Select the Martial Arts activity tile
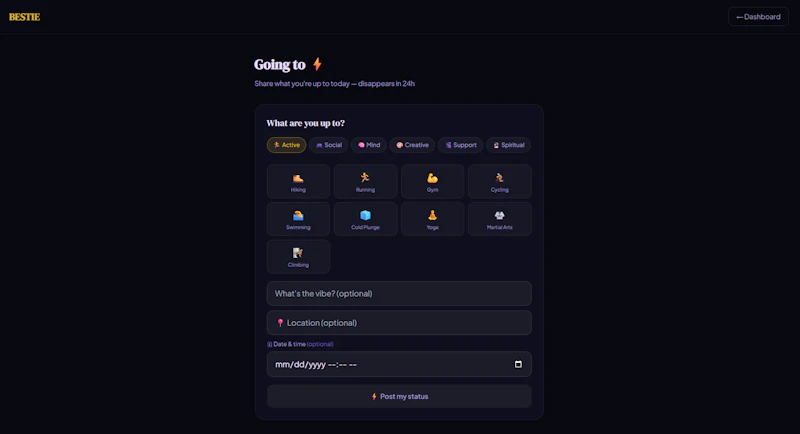Image resolution: width=800 pixels, height=434 pixels. [x=499, y=219]
